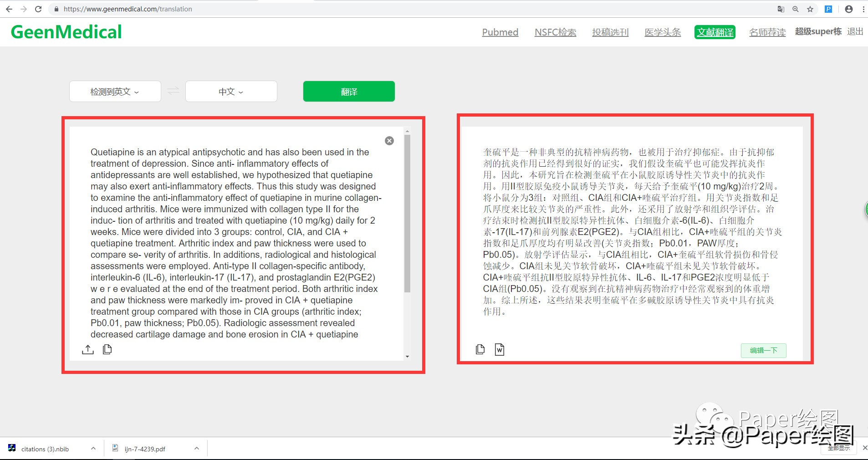Open the blue P browser extension
The width and height of the screenshot is (868, 460).
(x=828, y=9)
